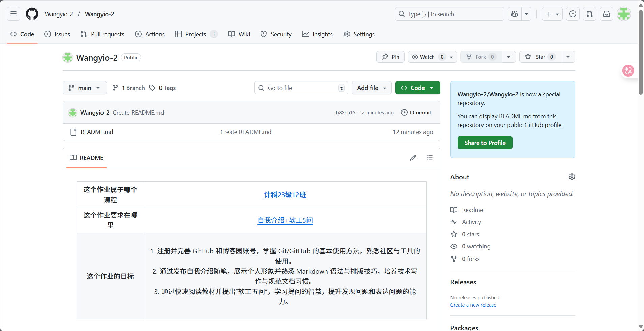This screenshot has width=644, height=331.
Task: Pin the Wangyio-2 repository
Action: tap(390, 57)
